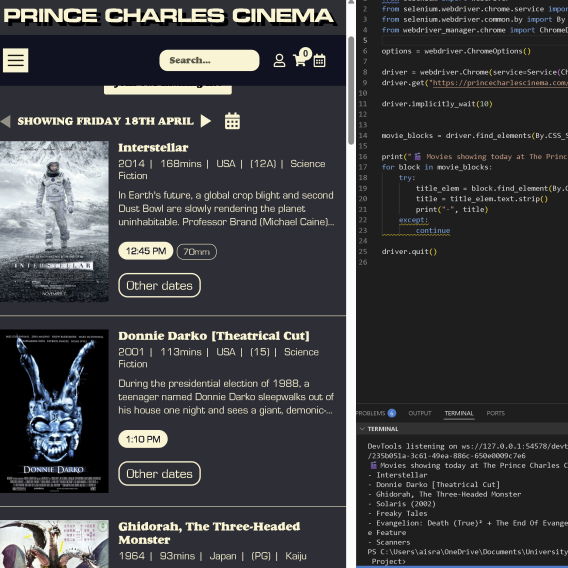Viewport: 568px width, 568px height.
Task: Click the problems count badge
Action: [x=392, y=413]
